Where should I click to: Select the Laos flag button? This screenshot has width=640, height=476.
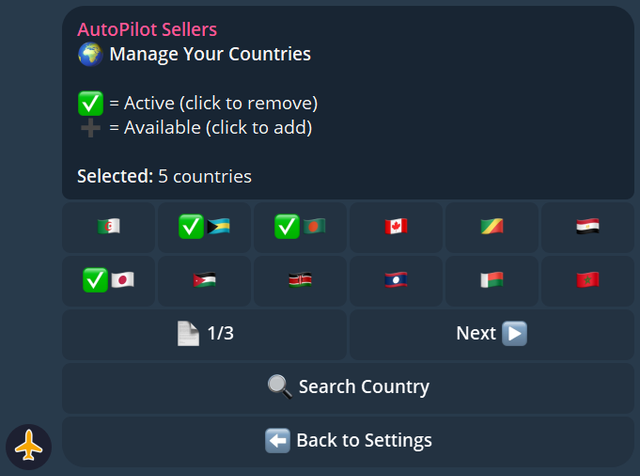396,281
